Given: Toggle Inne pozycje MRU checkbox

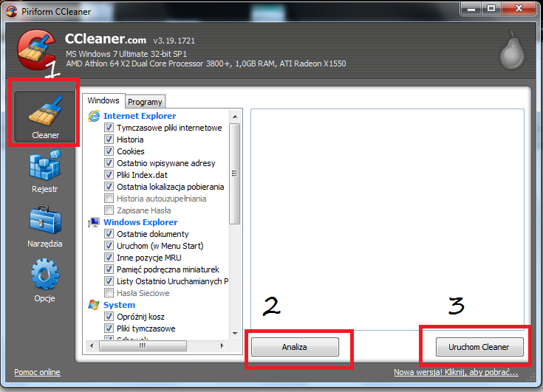Looking at the screenshot, I should (109, 258).
